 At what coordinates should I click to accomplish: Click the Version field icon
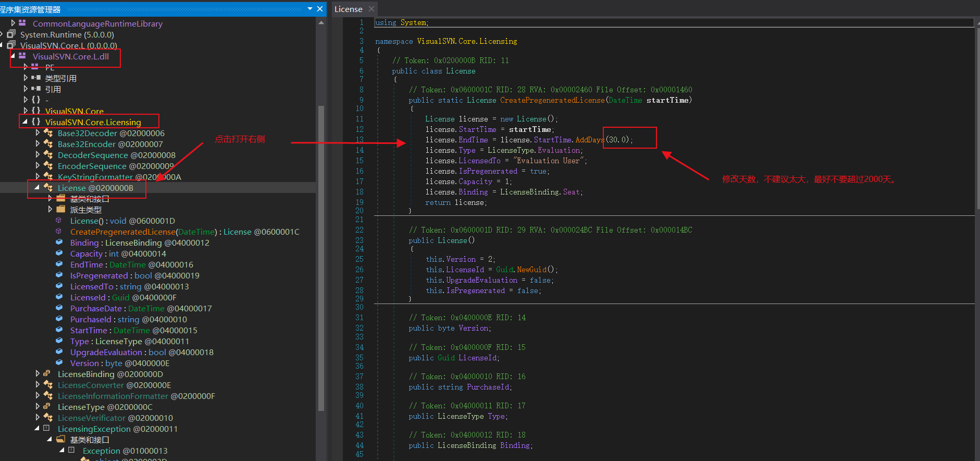(59, 363)
